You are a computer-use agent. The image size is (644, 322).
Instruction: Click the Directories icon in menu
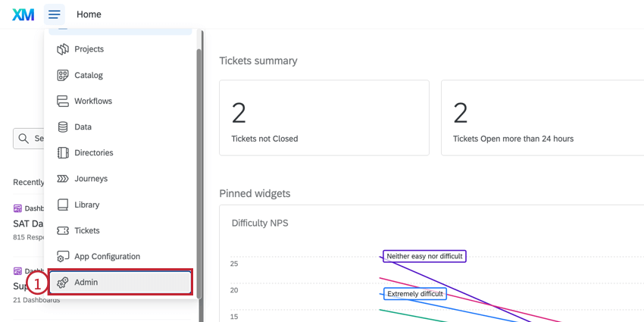pyautogui.click(x=63, y=153)
